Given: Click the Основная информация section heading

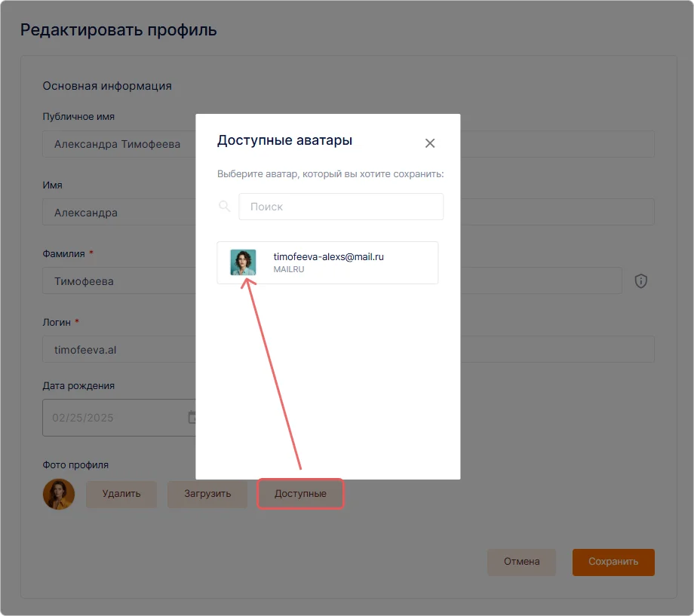Looking at the screenshot, I should 107,86.
